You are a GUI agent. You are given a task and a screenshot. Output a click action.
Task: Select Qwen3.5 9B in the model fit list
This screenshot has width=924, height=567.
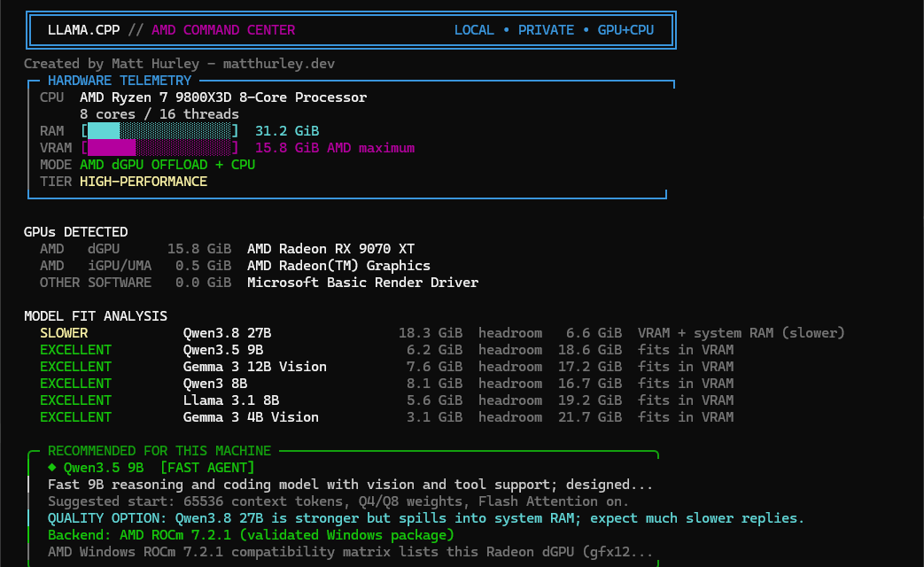[223, 350]
